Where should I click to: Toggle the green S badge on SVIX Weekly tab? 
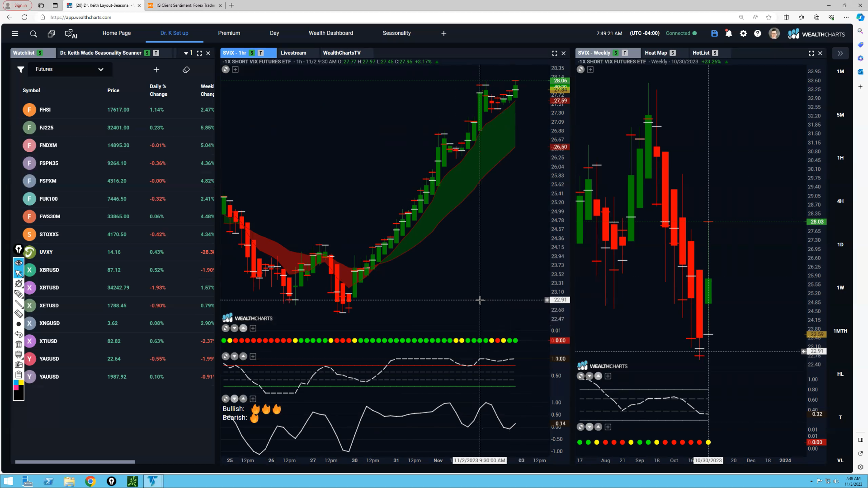(616, 53)
